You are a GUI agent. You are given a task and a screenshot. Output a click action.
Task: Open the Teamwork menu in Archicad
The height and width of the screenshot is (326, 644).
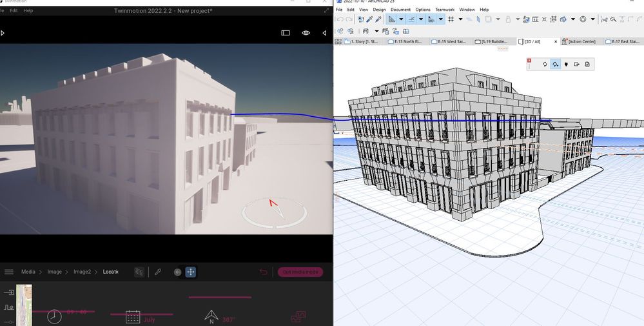pyautogui.click(x=444, y=10)
